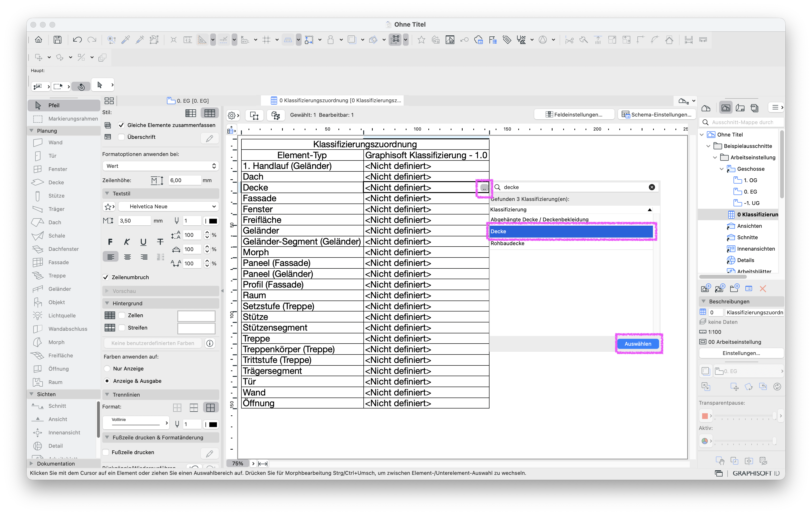The width and height of the screenshot is (812, 515).
Task: Select the Träger tool
Action: point(64,209)
